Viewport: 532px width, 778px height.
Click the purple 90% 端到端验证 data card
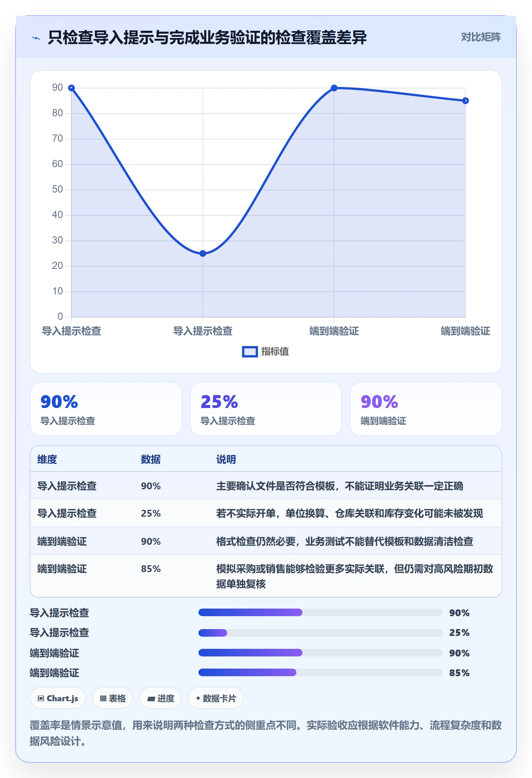pyautogui.click(x=426, y=409)
